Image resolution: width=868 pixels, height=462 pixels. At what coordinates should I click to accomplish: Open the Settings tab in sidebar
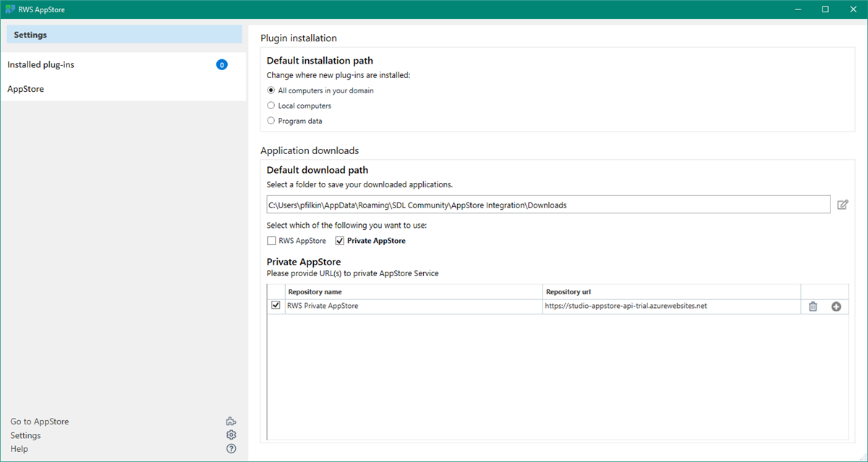(x=124, y=35)
